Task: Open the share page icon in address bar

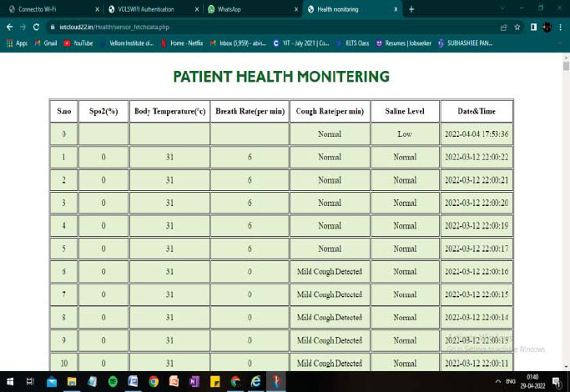Action: (503, 27)
